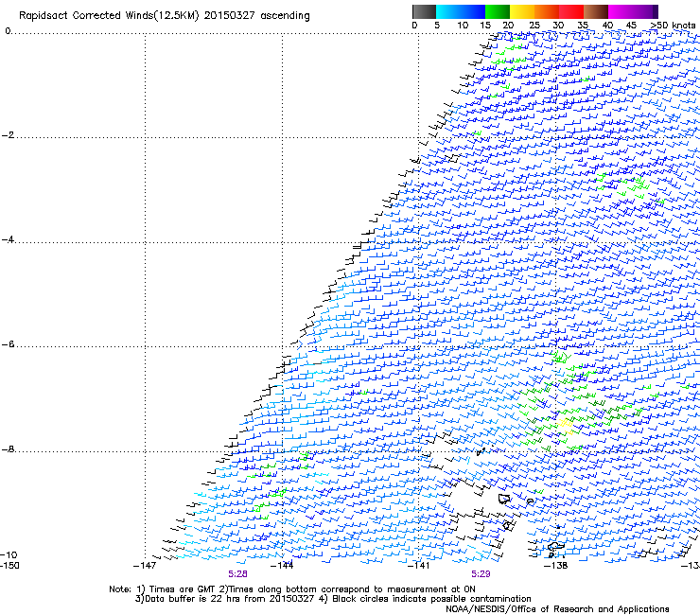Click the -4 latitude axis label
The height and width of the screenshot is (615, 700).
8,239
